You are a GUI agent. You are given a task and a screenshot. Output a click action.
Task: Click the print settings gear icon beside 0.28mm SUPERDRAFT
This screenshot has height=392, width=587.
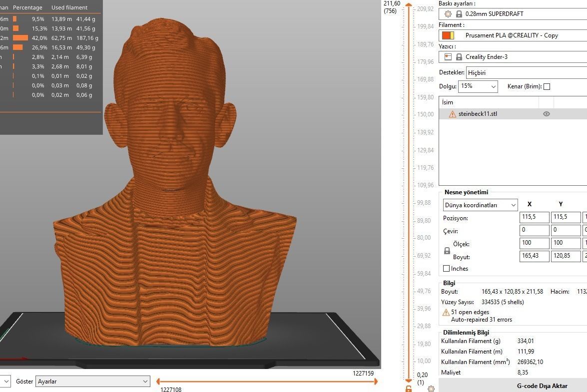[x=448, y=14]
